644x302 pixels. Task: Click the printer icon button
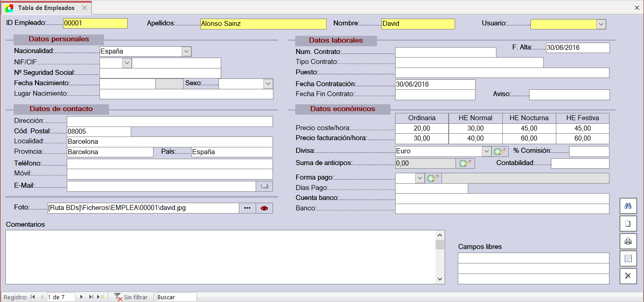628,241
